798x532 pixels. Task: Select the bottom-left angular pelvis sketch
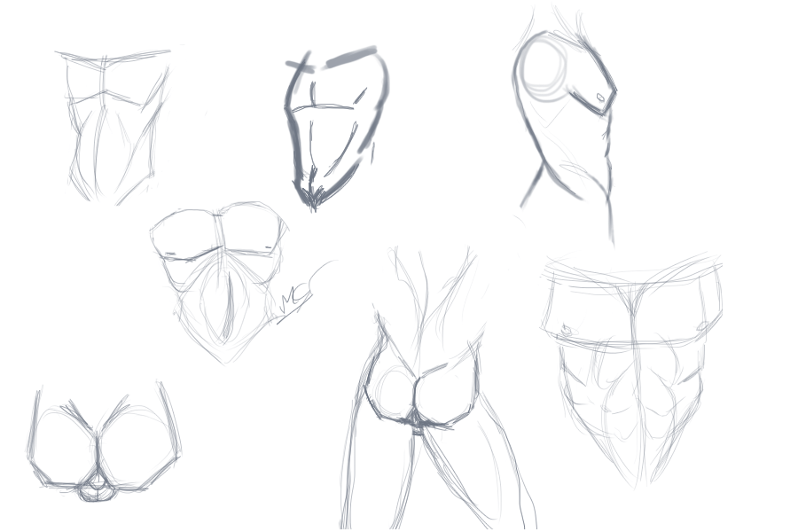104,442
